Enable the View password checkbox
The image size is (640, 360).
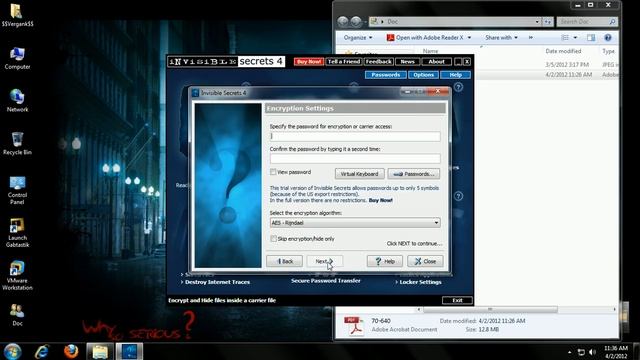[x=273, y=172]
